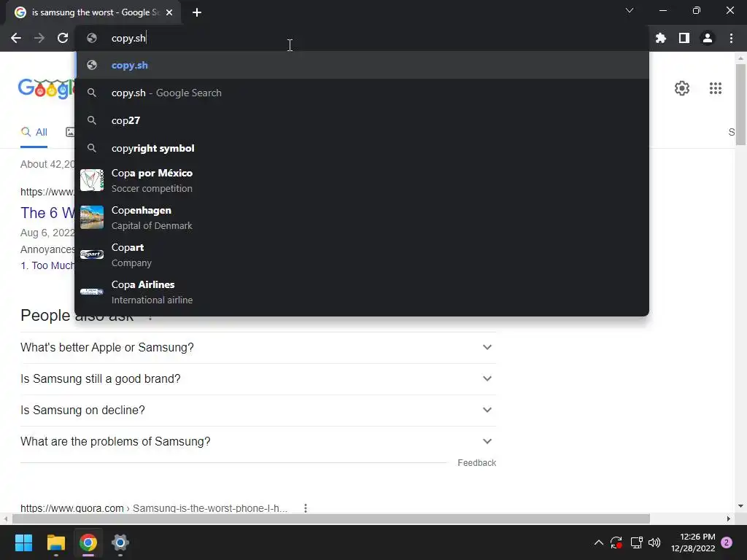Expand 'Is Samsung still a good brand?'
Image resolution: width=747 pixels, height=560 pixels.
click(x=258, y=379)
